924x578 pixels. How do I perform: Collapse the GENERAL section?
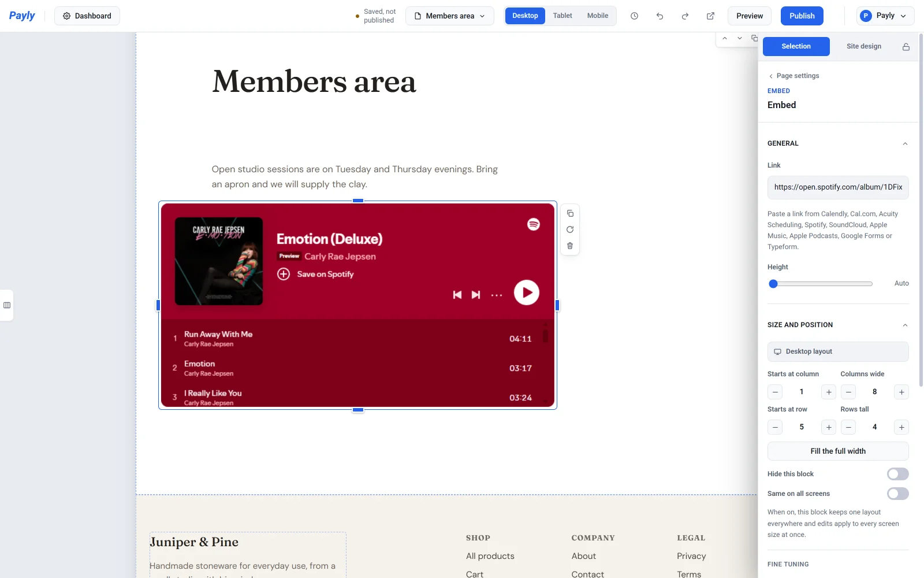pyautogui.click(x=905, y=143)
